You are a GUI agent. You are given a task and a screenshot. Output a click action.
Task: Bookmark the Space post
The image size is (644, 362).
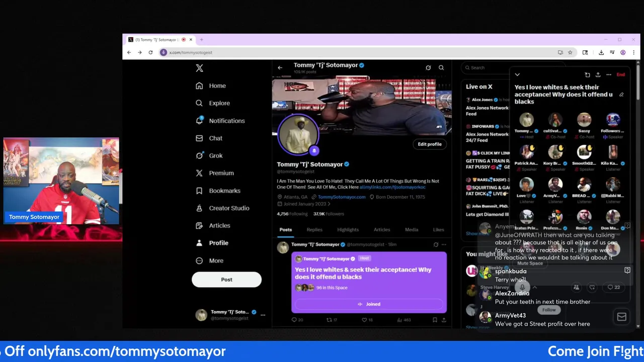tap(435, 320)
